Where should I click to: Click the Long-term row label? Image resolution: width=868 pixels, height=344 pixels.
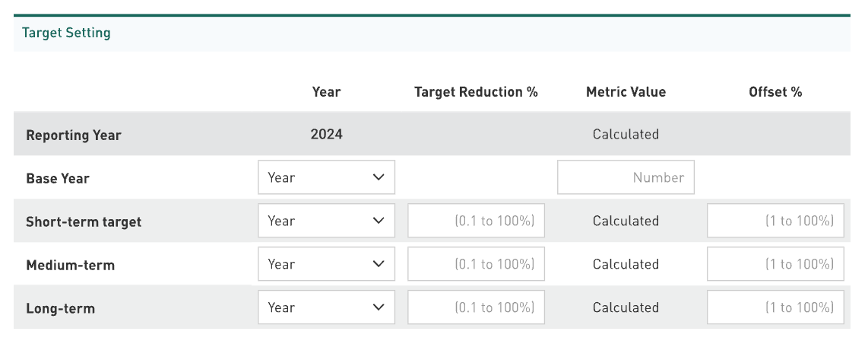pos(60,309)
